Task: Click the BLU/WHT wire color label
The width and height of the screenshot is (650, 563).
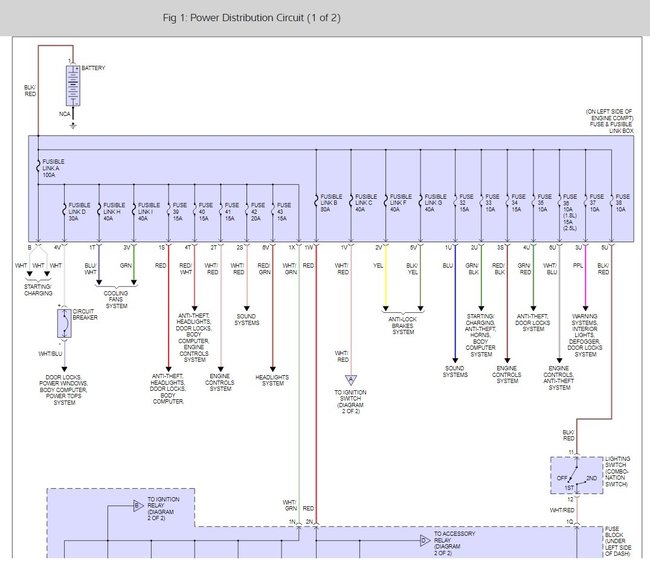Action: [90, 269]
